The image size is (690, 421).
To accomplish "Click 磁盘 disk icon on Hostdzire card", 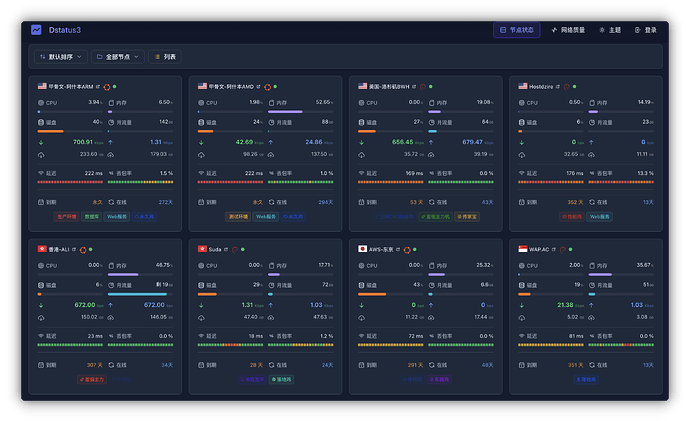I will [521, 122].
